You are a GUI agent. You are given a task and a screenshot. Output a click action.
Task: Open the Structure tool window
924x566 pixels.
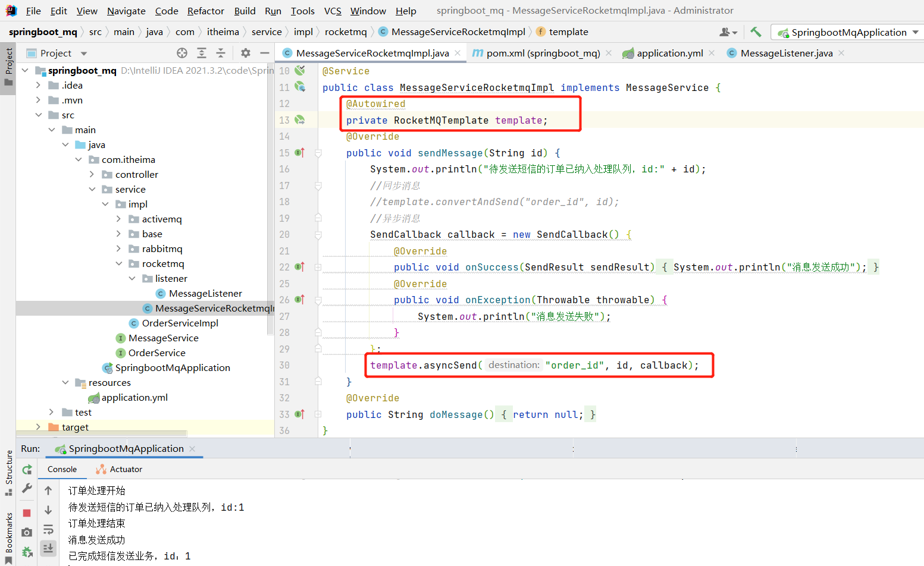[8, 473]
